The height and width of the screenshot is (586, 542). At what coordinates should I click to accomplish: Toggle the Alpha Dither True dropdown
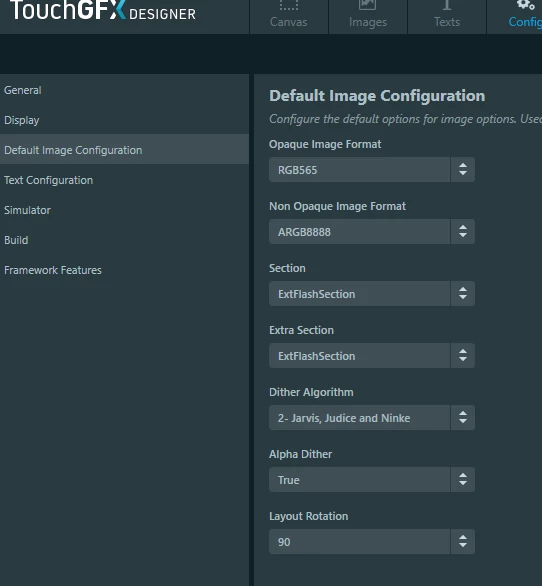point(372,480)
